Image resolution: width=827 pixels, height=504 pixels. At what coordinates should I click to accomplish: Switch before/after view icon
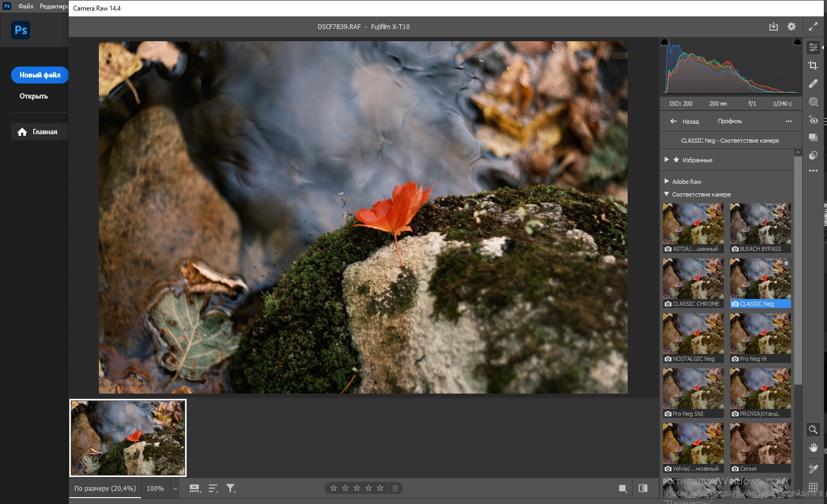coord(643,488)
